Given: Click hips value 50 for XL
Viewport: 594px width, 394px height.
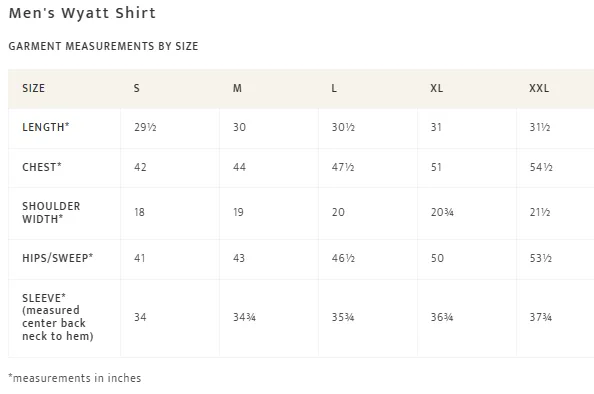Looking at the screenshot, I should coord(437,258).
